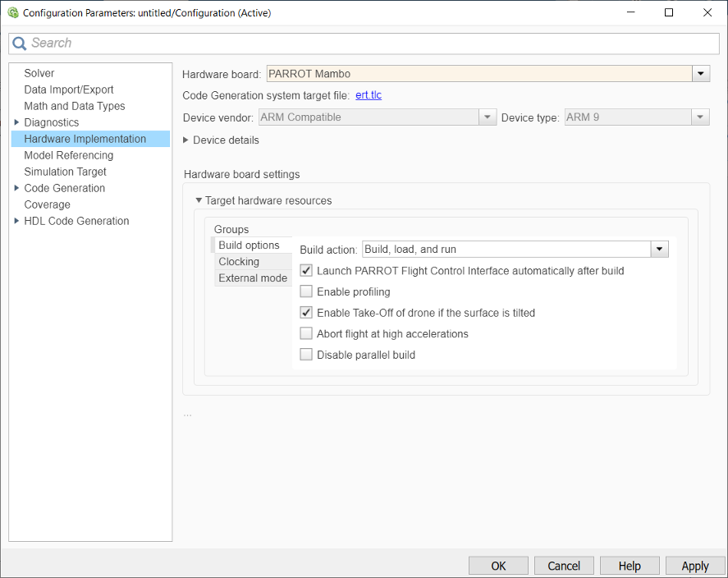This screenshot has width=728, height=578.
Task: Toggle Abort flight at high accelerations
Action: (306, 334)
